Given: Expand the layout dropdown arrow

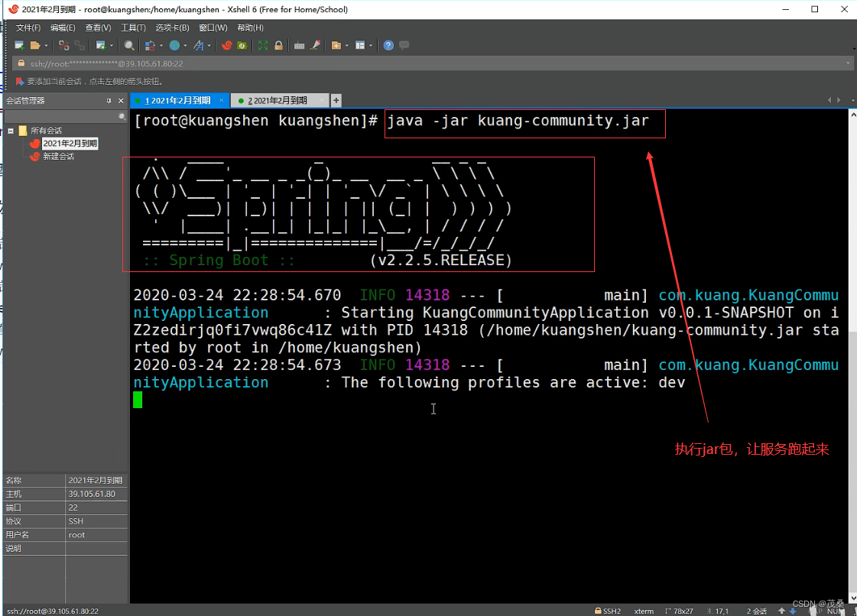Looking at the screenshot, I should click(x=371, y=45).
